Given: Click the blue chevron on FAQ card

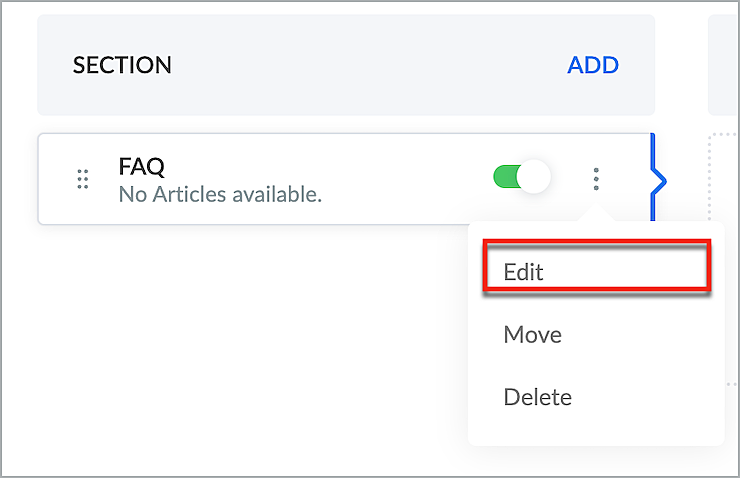Looking at the screenshot, I should click(661, 181).
